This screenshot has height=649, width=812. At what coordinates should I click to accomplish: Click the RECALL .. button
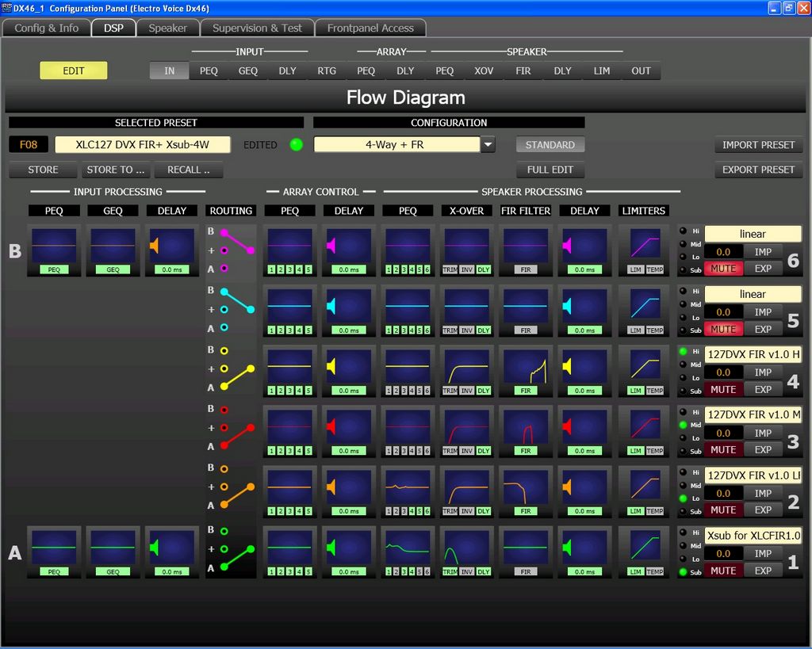click(189, 170)
